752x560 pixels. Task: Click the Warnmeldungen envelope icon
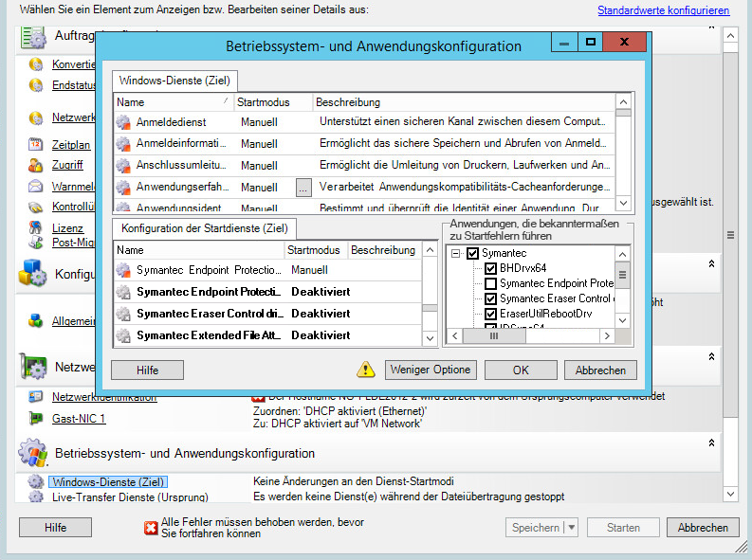[35, 187]
